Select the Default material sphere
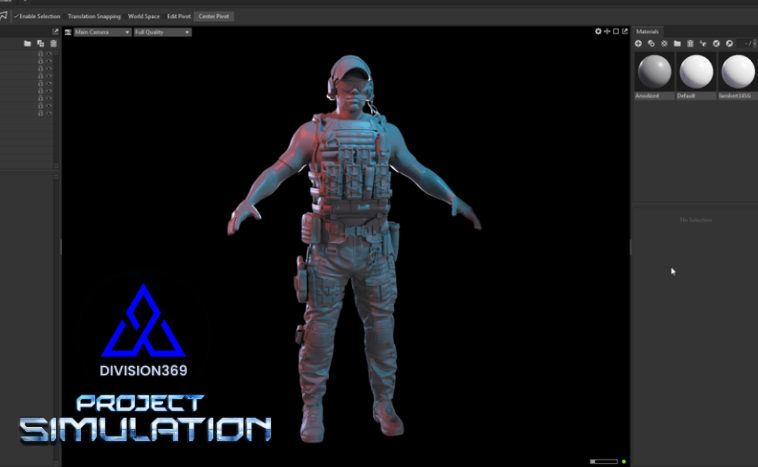Viewport: 758px width, 467px height. coord(696,72)
